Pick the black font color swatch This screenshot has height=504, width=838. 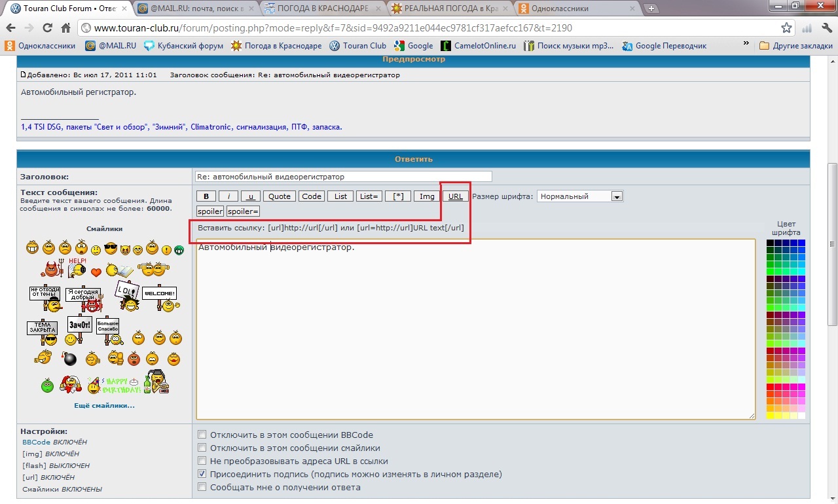[x=770, y=243]
